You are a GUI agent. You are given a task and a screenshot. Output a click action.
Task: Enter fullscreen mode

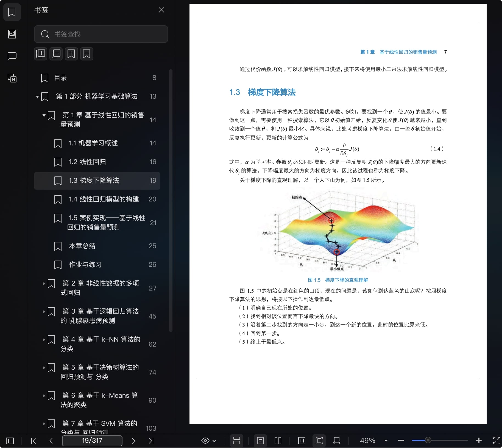[497, 441]
